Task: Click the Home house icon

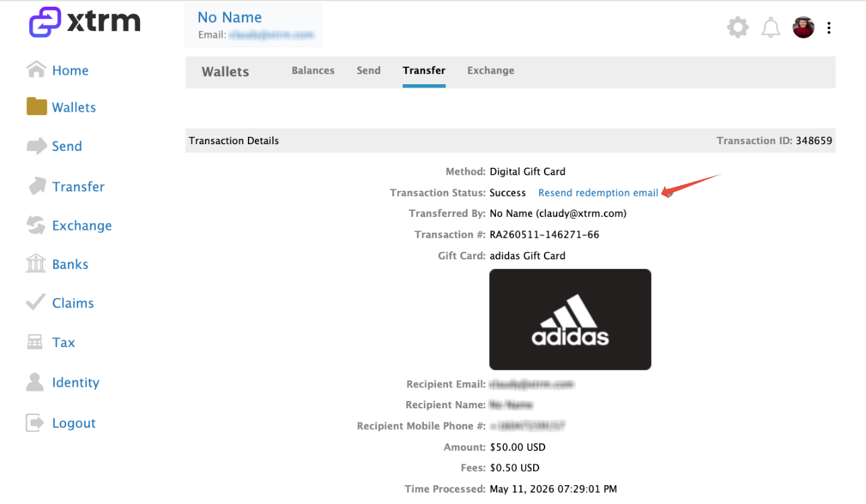Action: (x=36, y=69)
